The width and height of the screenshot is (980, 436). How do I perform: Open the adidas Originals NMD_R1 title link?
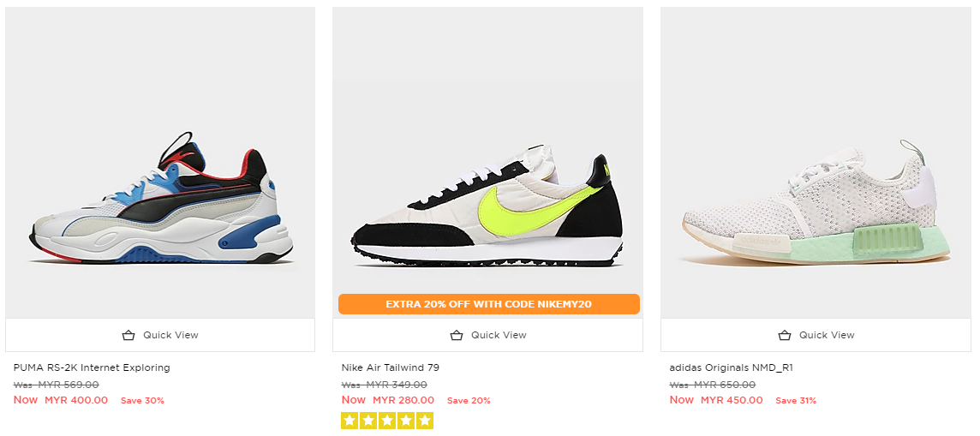[x=731, y=367]
